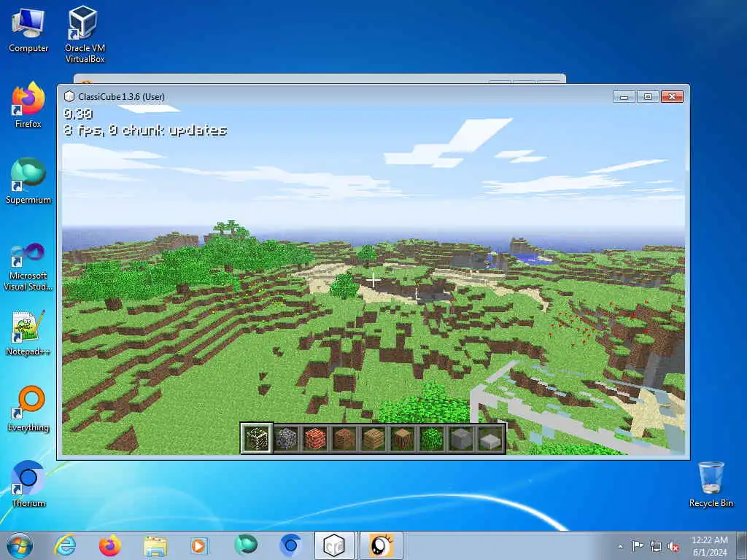Open the Oracle VM VirtualBox desktop shortcut
The width and height of the screenshot is (747, 560).
85,35
